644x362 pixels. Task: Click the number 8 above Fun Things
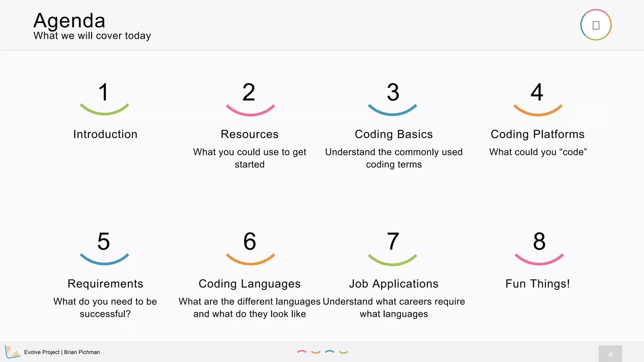pyautogui.click(x=539, y=241)
